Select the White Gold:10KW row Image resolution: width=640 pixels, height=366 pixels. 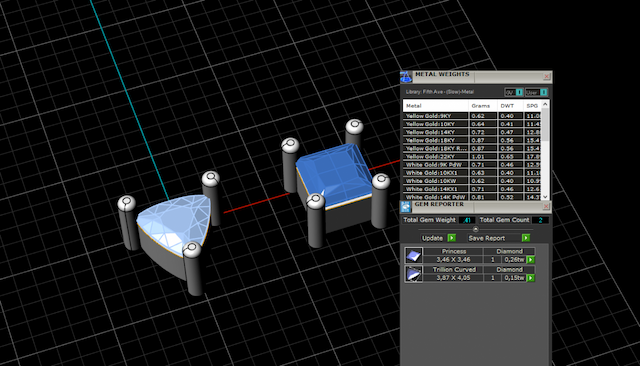click(472, 181)
